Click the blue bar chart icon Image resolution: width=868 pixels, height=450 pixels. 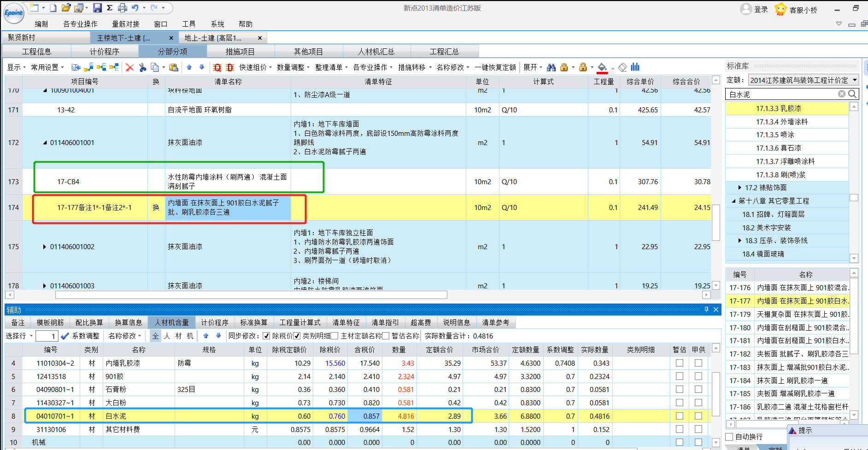(x=635, y=67)
